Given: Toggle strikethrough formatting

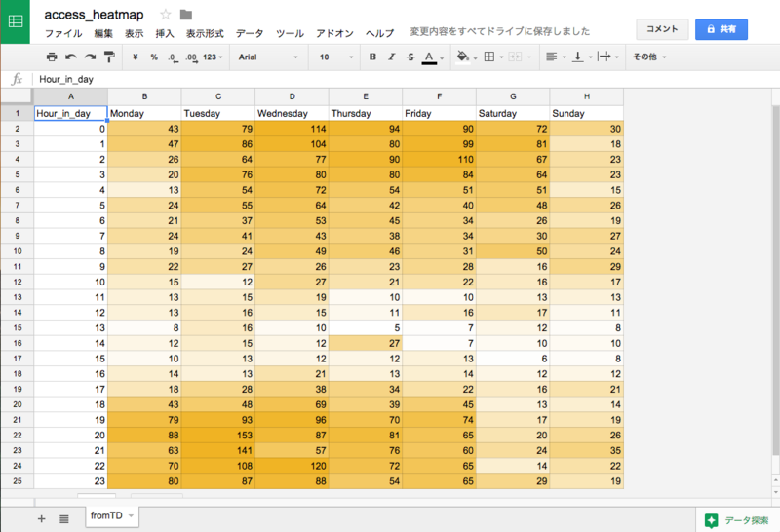Looking at the screenshot, I should (x=410, y=57).
